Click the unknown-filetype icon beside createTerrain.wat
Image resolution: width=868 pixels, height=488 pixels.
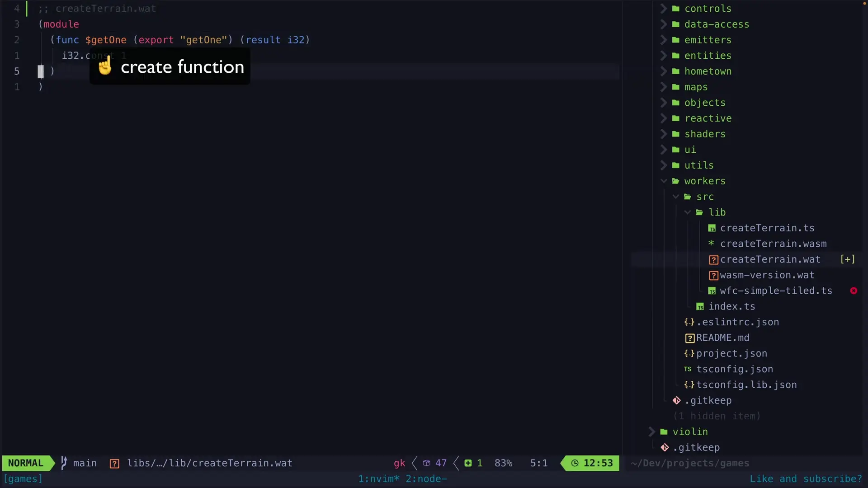tap(713, 260)
